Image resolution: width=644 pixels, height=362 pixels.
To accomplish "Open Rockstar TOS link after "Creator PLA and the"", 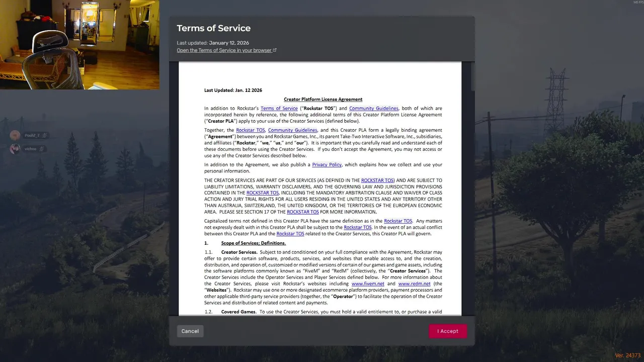I will (x=290, y=234).
